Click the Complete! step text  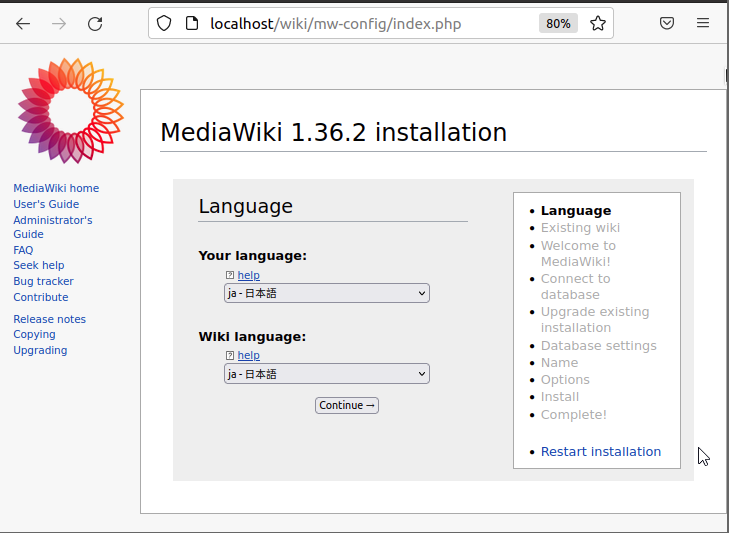pos(574,414)
